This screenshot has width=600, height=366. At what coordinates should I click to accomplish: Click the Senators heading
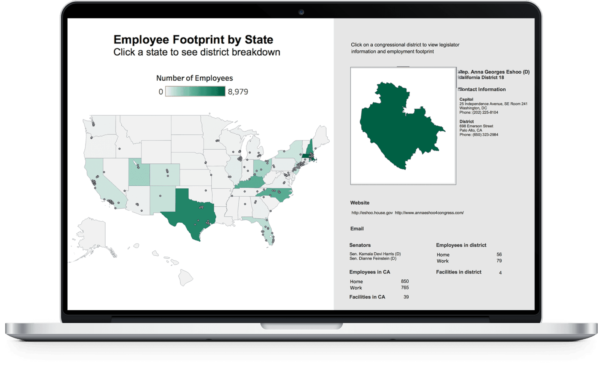(360, 245)
